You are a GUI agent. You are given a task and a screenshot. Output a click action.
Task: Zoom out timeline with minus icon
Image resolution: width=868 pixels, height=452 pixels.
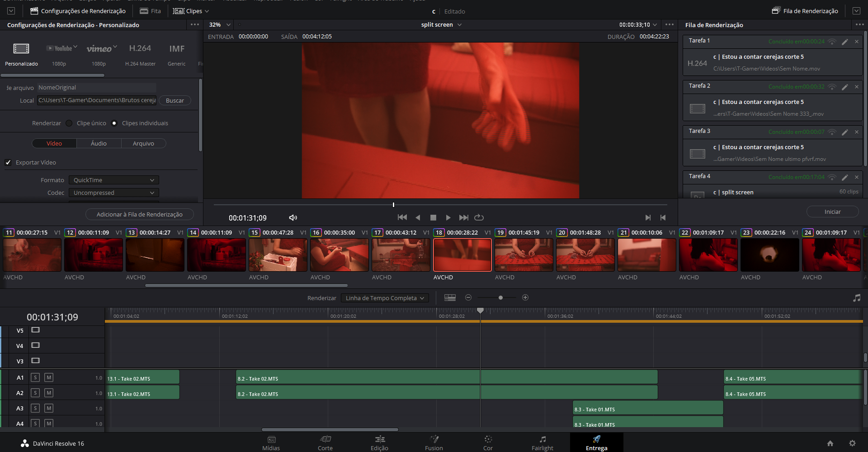click(468, 297)
